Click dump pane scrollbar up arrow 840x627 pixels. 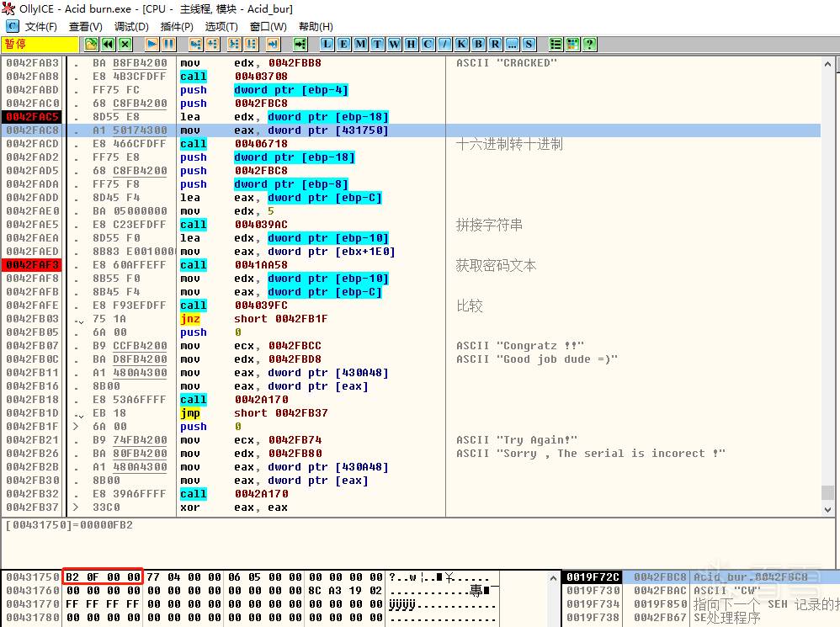tap(553, 577)
